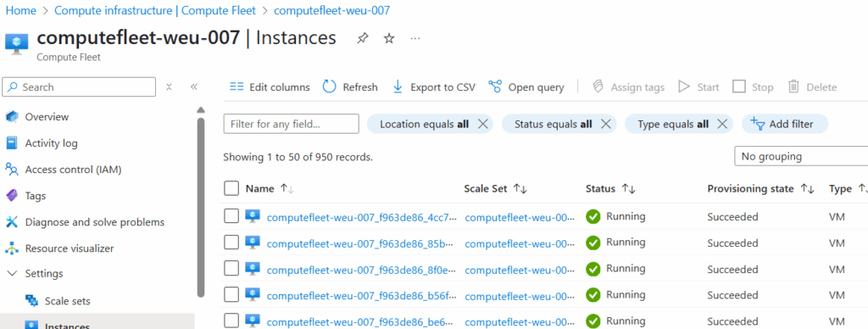
Task: Open Resource visualizer in the sidebar
Action: (70, 248)
